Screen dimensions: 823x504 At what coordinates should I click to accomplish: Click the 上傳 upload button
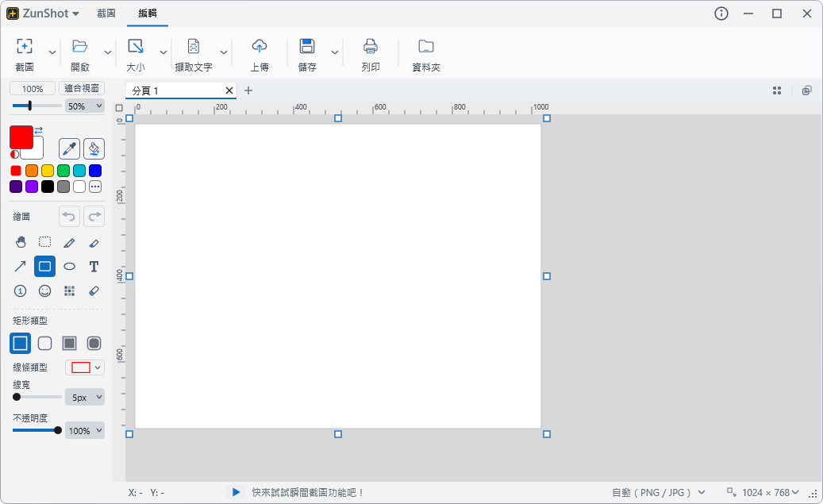tap(260, 55)
